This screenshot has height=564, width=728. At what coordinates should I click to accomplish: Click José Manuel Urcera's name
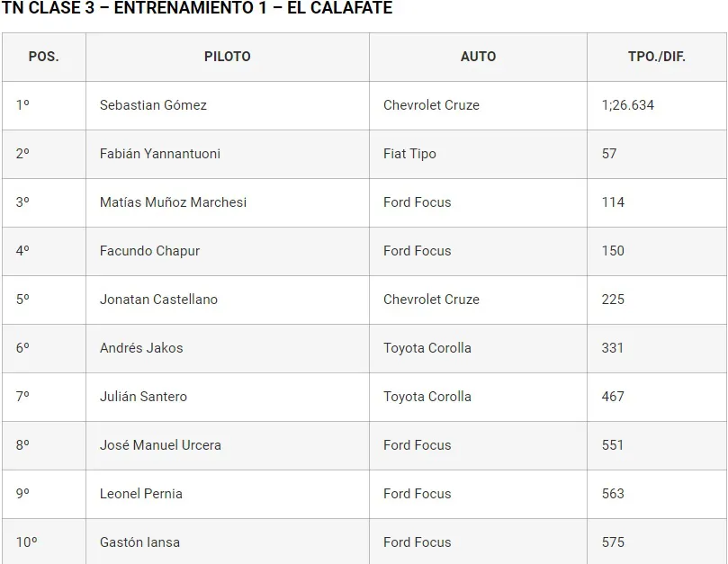pyautogui.click(x=160, y=445)
